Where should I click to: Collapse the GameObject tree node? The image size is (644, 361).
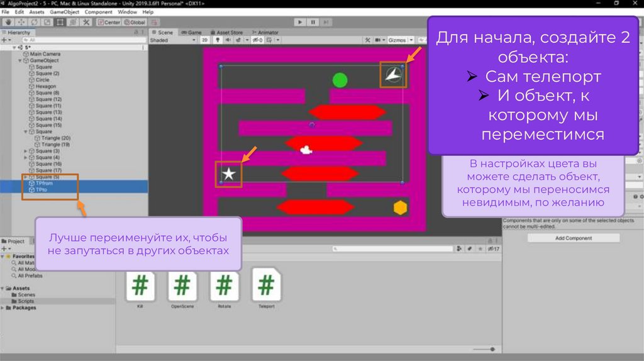pos(19,60)
